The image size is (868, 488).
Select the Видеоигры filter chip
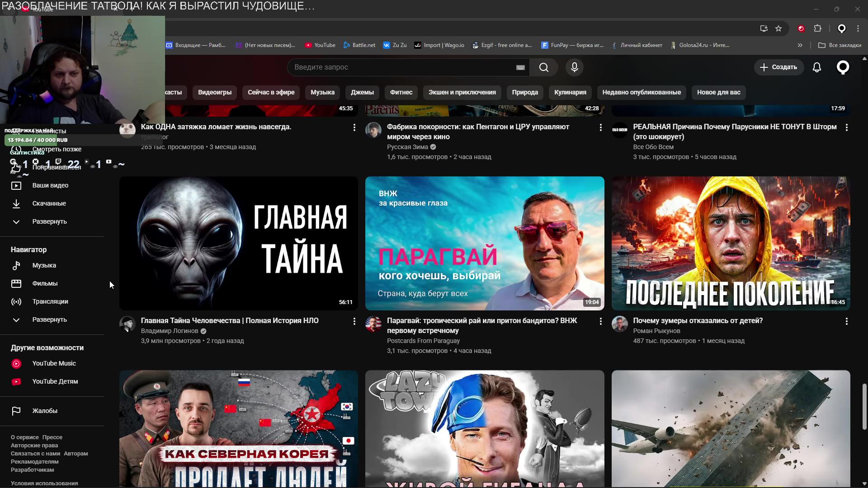tap(215, 92)
